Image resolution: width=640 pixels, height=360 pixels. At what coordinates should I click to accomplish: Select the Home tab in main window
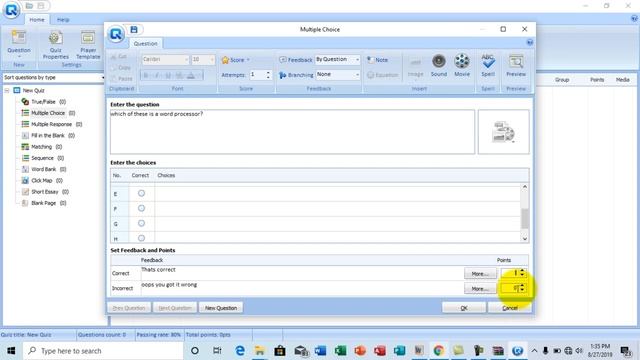point(37,20)
